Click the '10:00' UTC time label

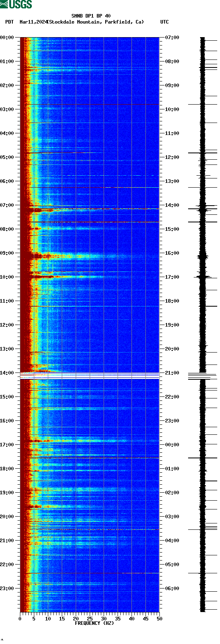(x=172, y=109)
